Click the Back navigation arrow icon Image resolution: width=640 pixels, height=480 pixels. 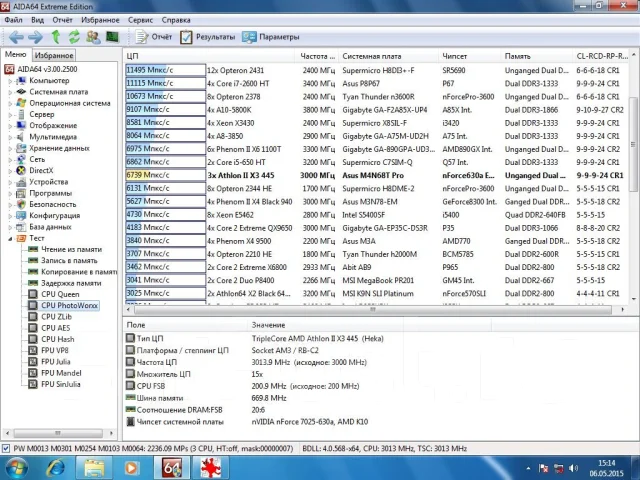click(16, 37)
